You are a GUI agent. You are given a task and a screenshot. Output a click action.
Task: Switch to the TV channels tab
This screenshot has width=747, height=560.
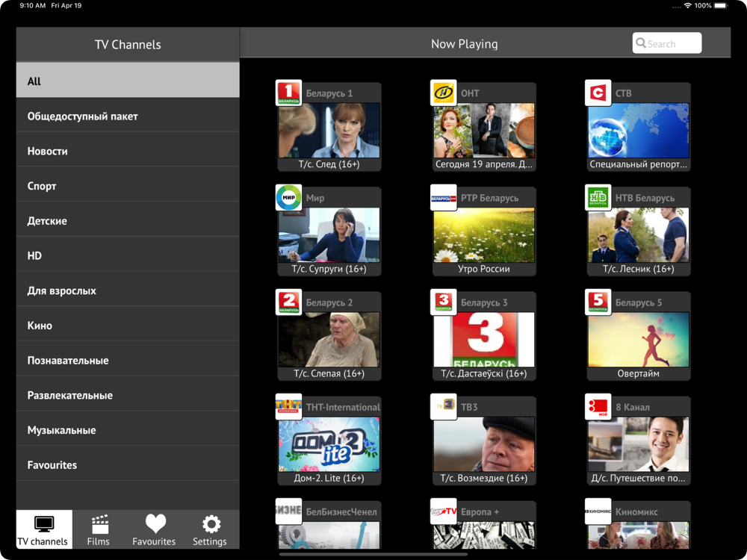point(44,529)
